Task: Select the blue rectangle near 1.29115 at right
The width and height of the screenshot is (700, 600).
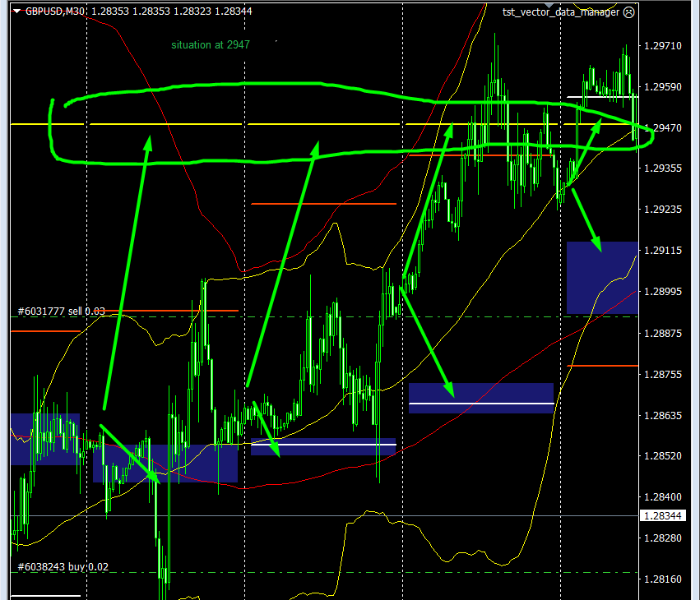Action: click(602, 279)
